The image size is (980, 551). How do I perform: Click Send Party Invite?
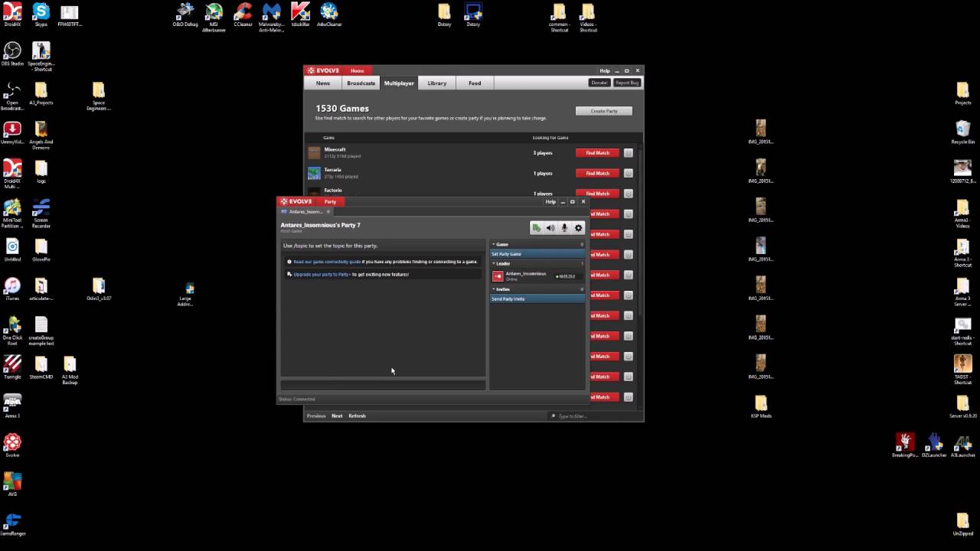click(x=537, y=298)
